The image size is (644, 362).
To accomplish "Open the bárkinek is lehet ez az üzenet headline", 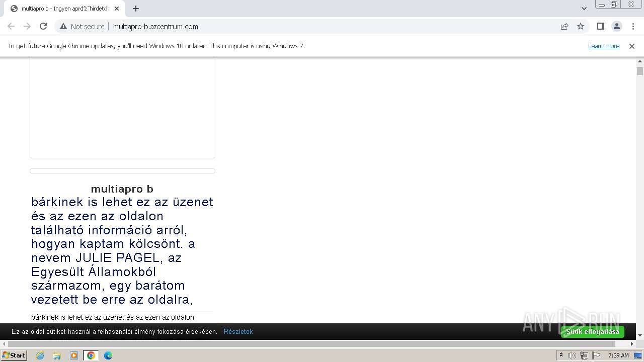I will point(122,250).
